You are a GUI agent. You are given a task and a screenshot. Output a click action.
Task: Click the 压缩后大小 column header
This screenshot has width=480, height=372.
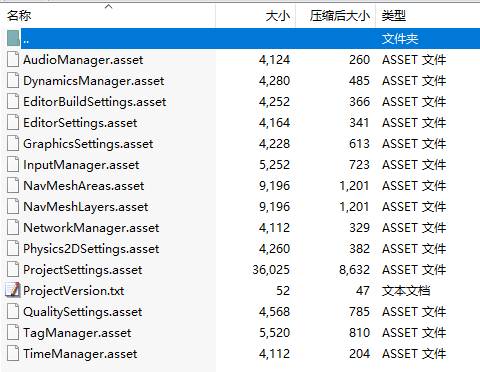[x=339, y=16]
